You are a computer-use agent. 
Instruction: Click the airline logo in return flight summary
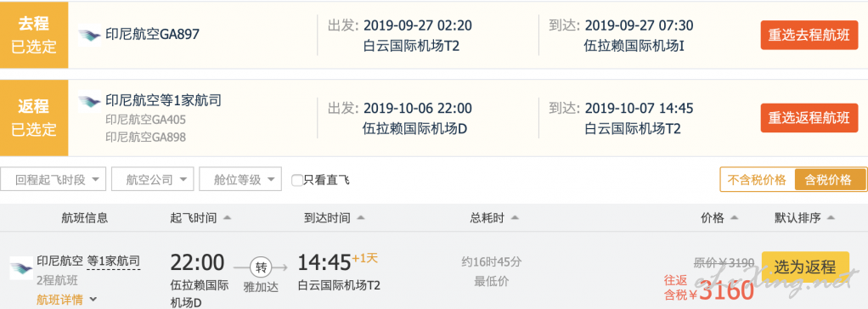point(89,101)
